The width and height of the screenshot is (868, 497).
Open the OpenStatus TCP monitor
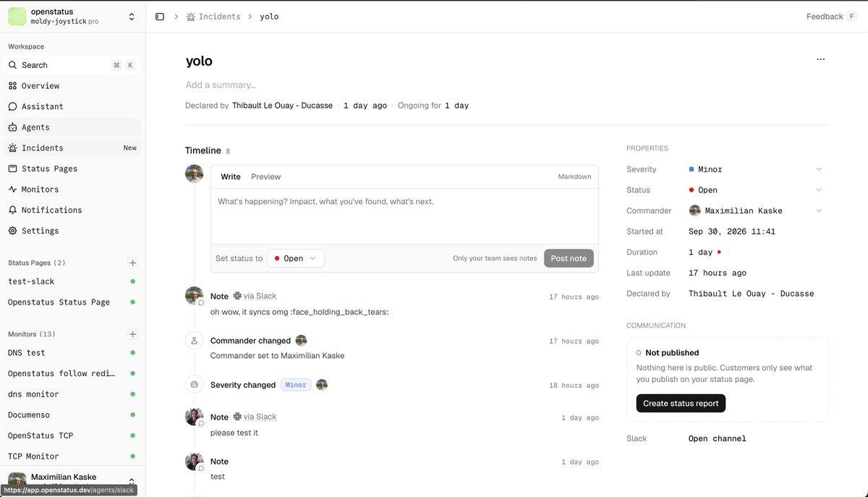click(72, 436)
